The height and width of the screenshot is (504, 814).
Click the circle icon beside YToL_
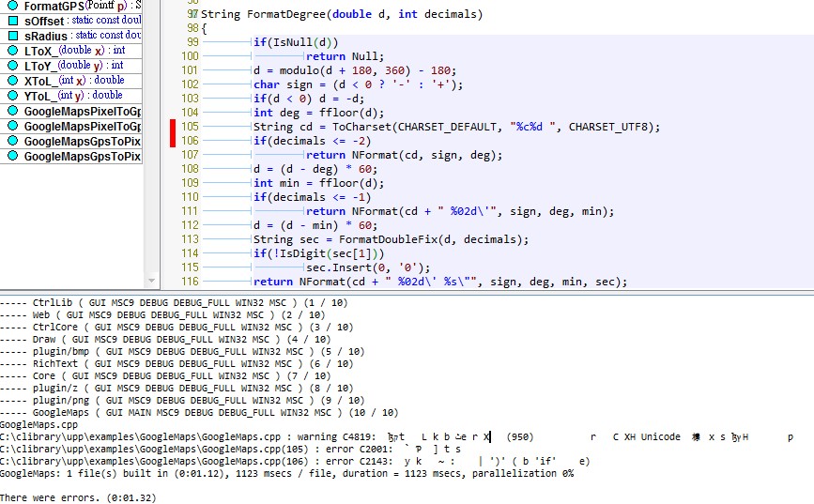[x=12, y=95]
